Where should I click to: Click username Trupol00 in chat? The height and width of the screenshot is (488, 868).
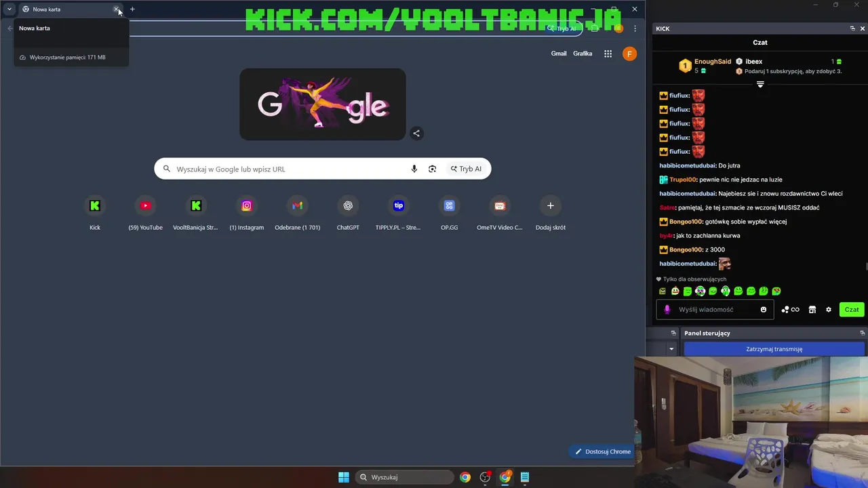(683, 180)
